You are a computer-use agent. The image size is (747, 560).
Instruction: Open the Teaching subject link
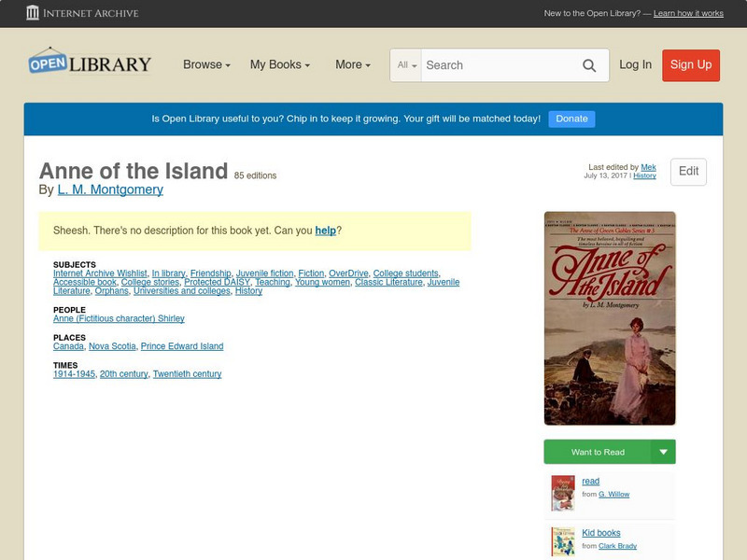273,282
